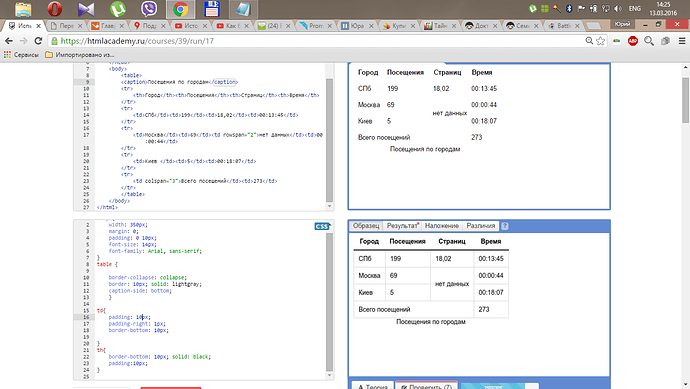Click the Chrome icon in the taskbar

(x=180, y=9)
